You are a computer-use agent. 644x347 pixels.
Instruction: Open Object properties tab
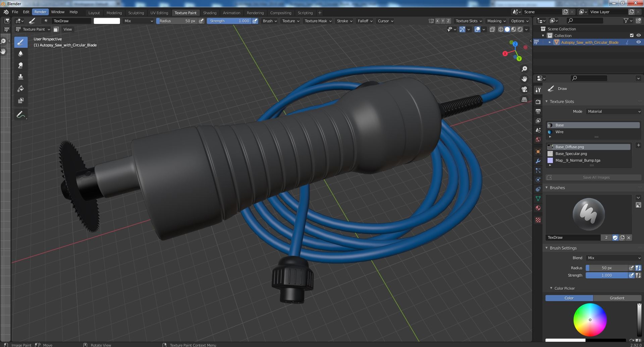point(538,151)
